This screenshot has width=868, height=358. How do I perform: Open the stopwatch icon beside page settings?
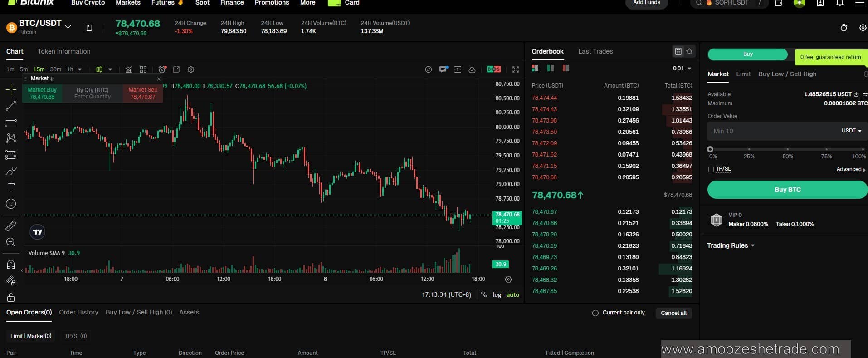(844, 28)
